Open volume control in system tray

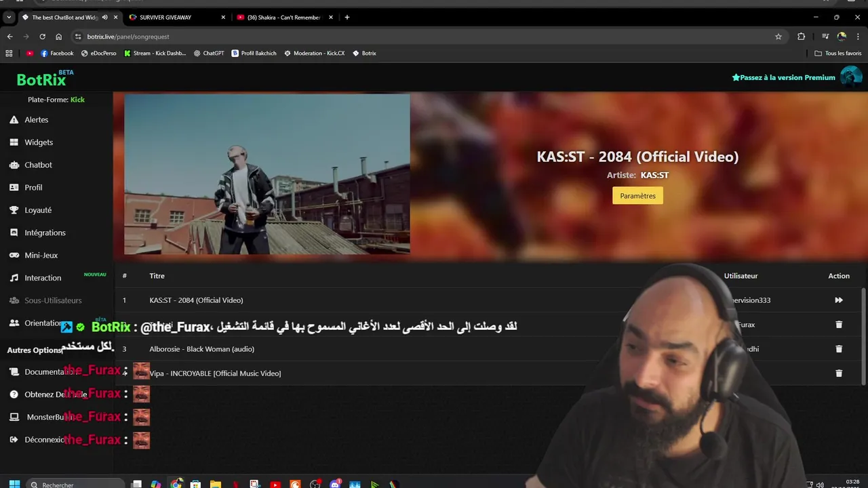coord(820,485)
